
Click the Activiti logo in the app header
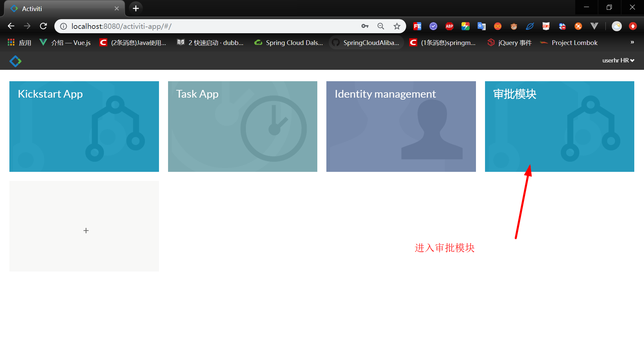[x=15, y=61]
